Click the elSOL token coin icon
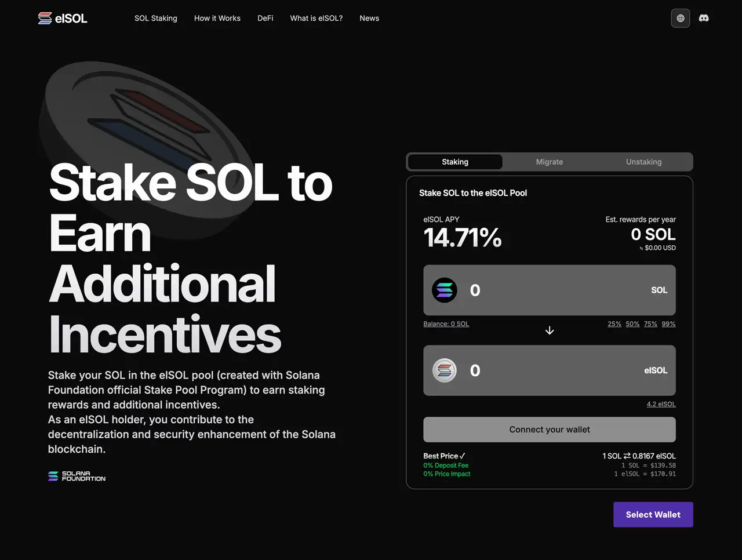742x560 pixels. pyautogui.click(x=445, y=370)
